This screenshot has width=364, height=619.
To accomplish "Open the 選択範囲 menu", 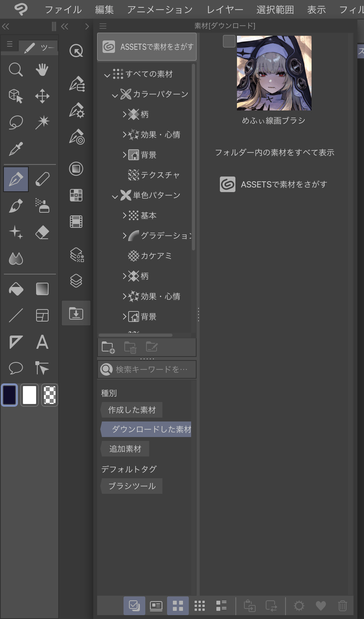I will (x=275, y=9).
